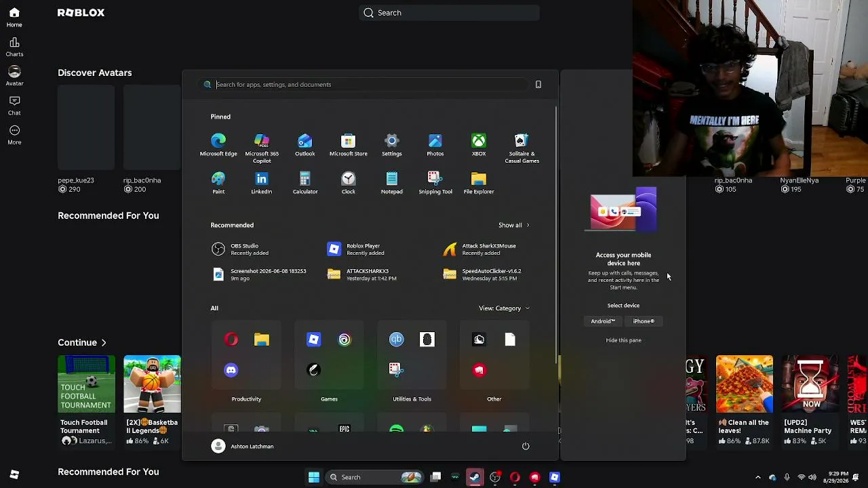Open the Microsoft Store pinned app
868x488 pixels.
[349, 145]
